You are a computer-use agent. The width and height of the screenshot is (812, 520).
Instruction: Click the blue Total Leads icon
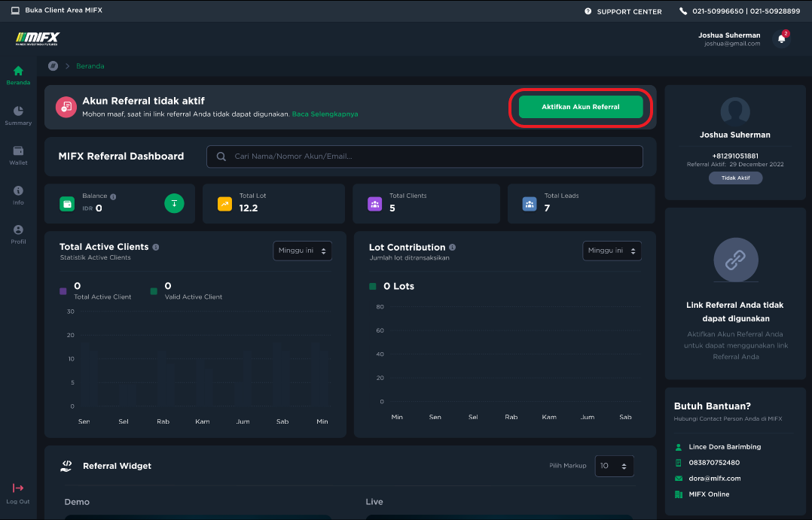tap(530, 204)
